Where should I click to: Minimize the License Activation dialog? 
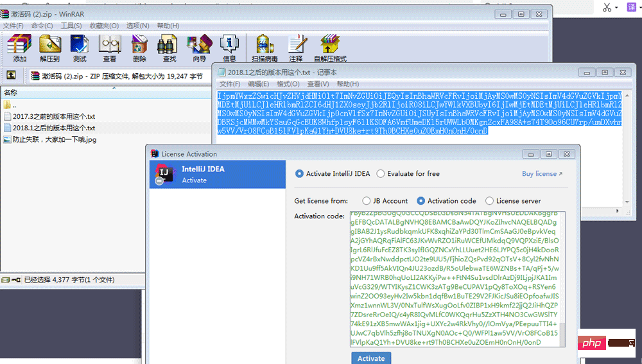coord(531,154)
